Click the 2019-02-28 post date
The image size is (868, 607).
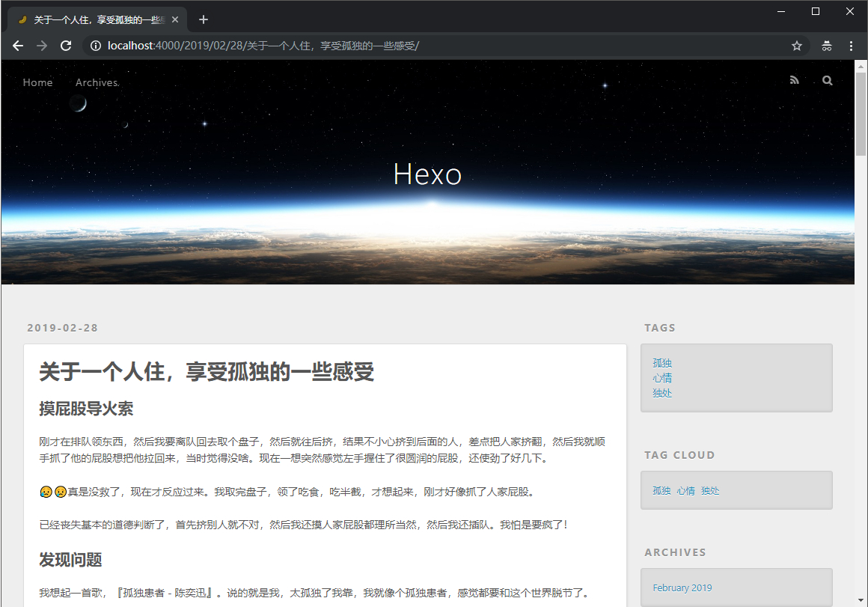pyautogui.click(x=63, y=328)
